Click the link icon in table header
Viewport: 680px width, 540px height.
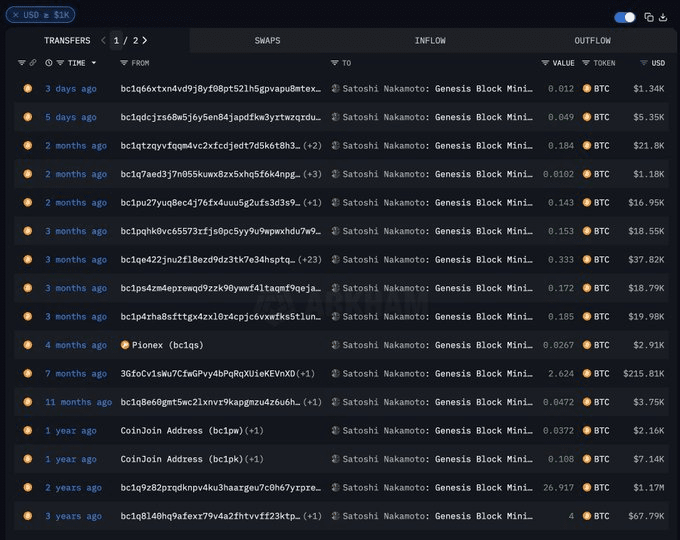point(33,63)
